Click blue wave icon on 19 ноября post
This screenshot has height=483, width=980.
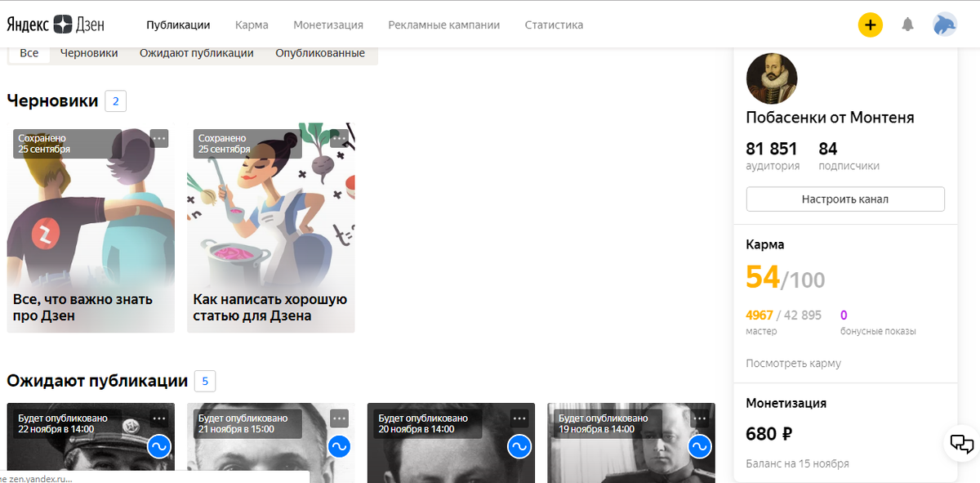[x=699, y=446]
